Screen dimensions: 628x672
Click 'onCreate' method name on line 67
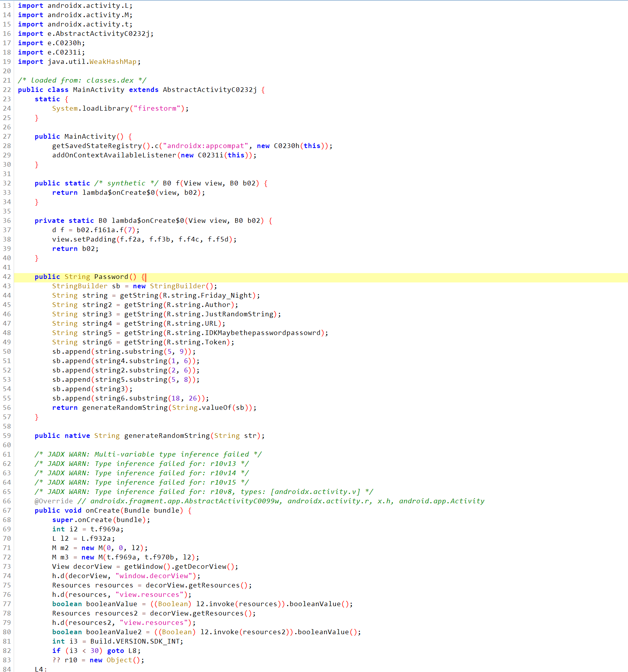[x=103, y=510]
